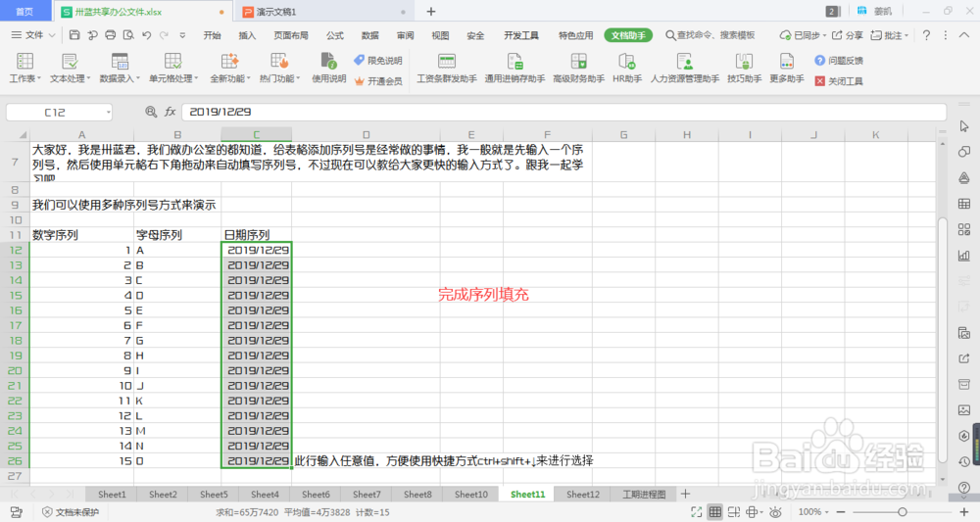Click the Redo arrow icon
The width and height of the screenshot is (980, 522).
pyautogui.click(x=164, y=35)
